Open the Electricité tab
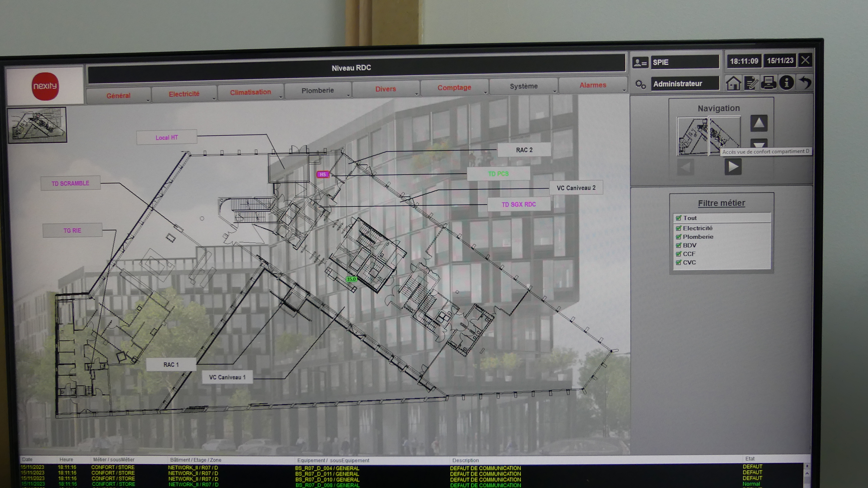 (x=184, y=94)
